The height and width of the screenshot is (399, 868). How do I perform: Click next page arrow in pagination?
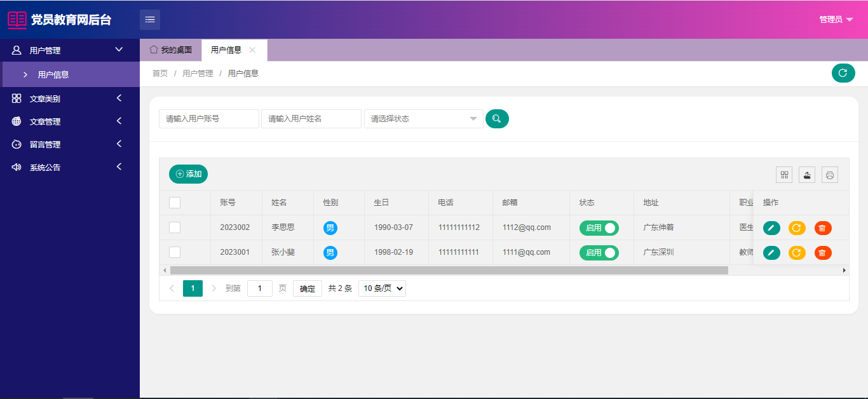[214, 288]
